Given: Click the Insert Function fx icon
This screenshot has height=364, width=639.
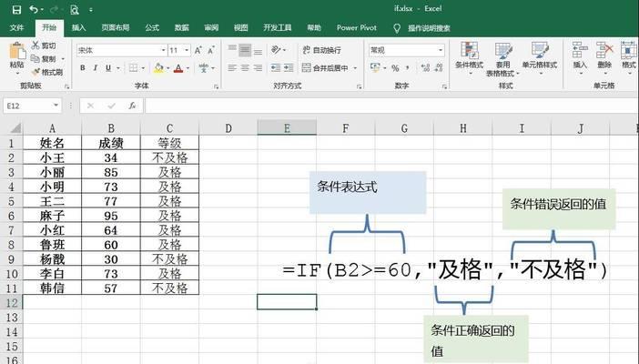Looking at the screenshot, I should coord(133,106).
